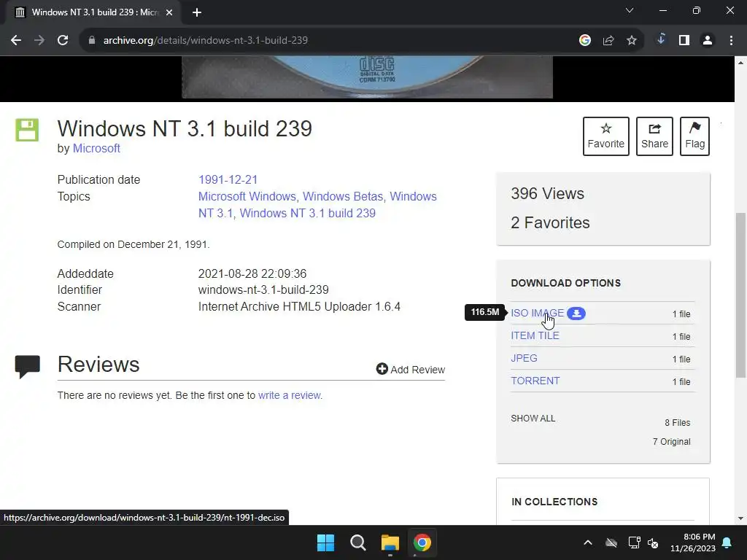Toggle the browser side panel
Image resolution: width=747 pixels, height=560 pixels.
684,41
